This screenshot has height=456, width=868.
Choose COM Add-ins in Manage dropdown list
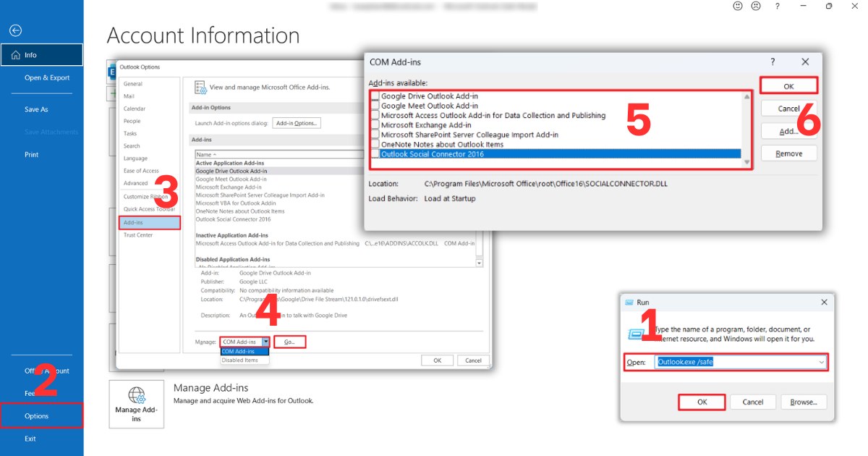(244, 352)
